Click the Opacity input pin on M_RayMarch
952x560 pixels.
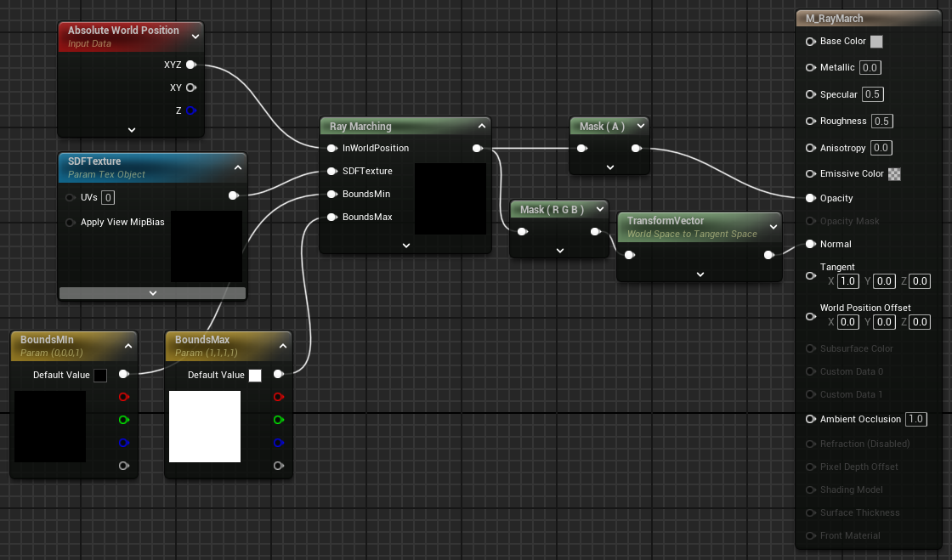click(x=810, y=198)
